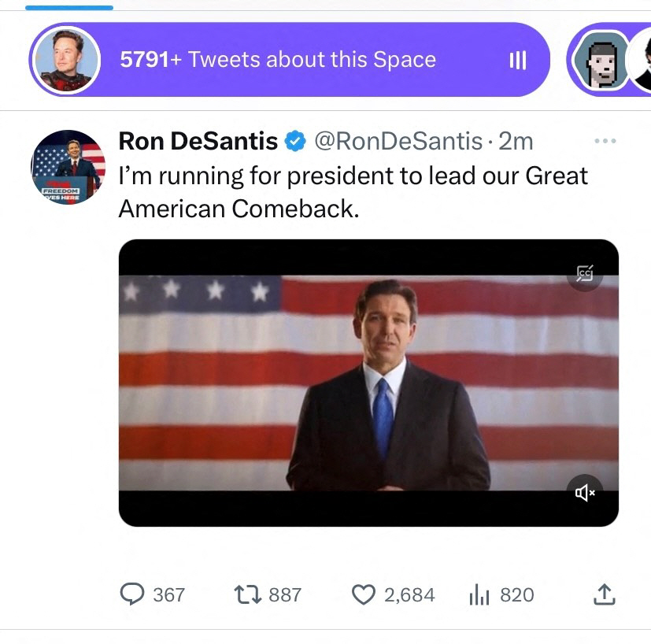Tap the share upload arrow icon
The height and width of the screenshot is (644, 651).
pos(604,594)
